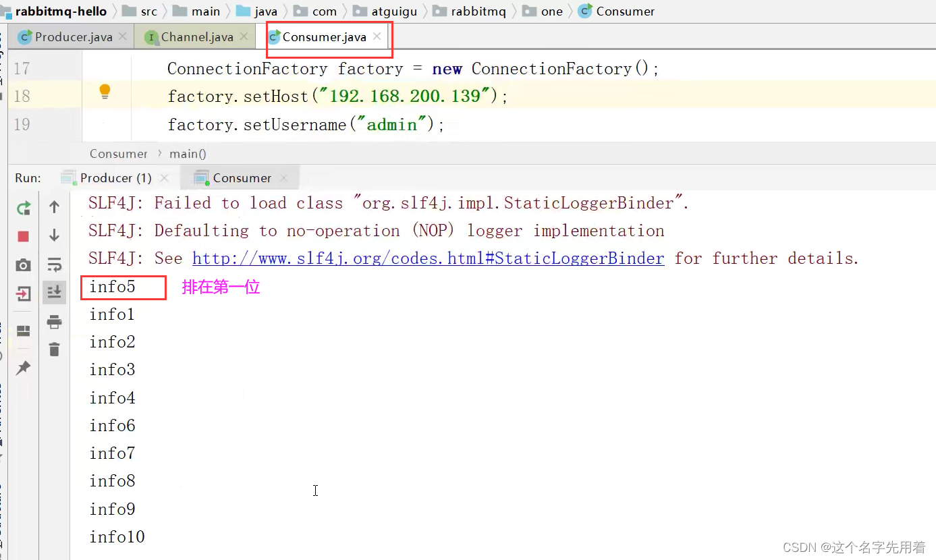Close the Consumer run tab

(283, 178)
